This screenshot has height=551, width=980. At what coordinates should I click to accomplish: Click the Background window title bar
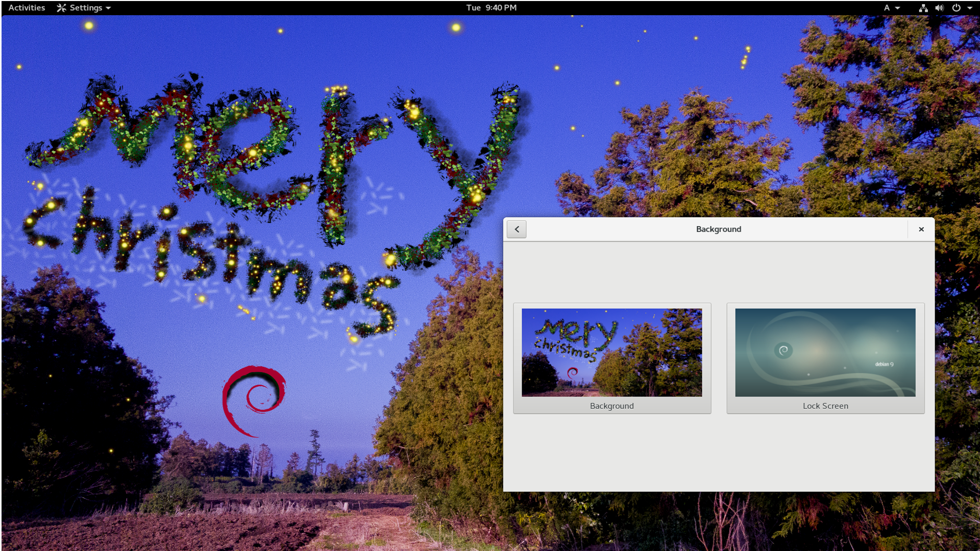coord(718,229)
